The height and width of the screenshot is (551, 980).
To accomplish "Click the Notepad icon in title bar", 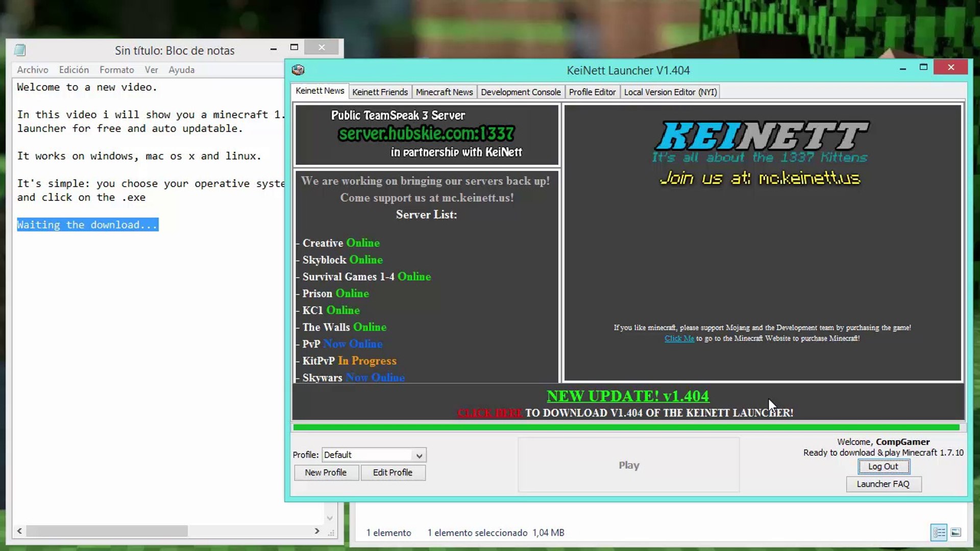I will click(20, 50).
